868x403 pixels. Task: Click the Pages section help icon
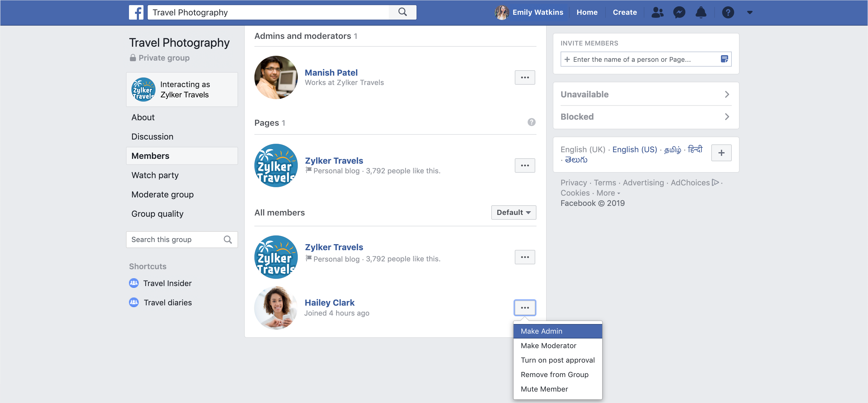(531, 122)
